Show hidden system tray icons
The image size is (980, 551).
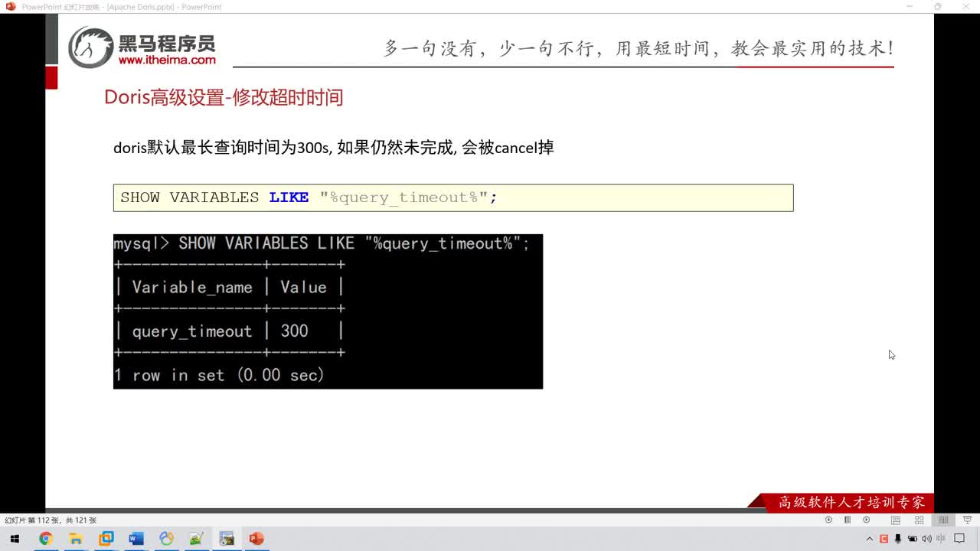[870, 539]
